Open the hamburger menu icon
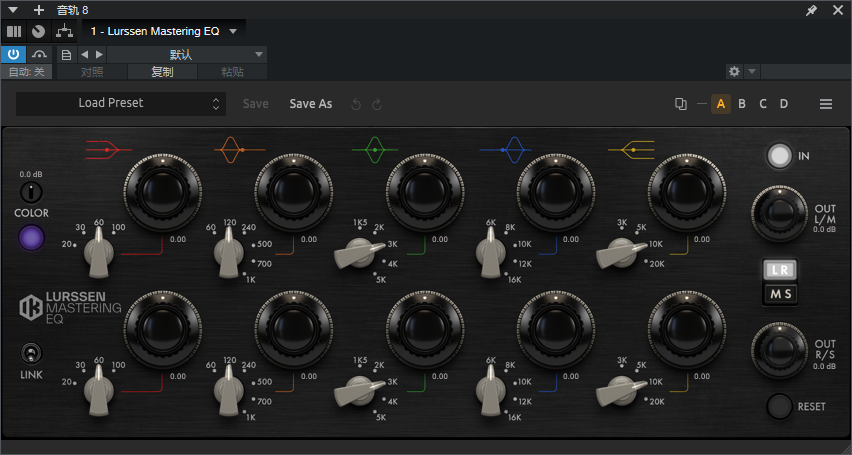Screen dimensions: 852x455 tap(826, 104)
